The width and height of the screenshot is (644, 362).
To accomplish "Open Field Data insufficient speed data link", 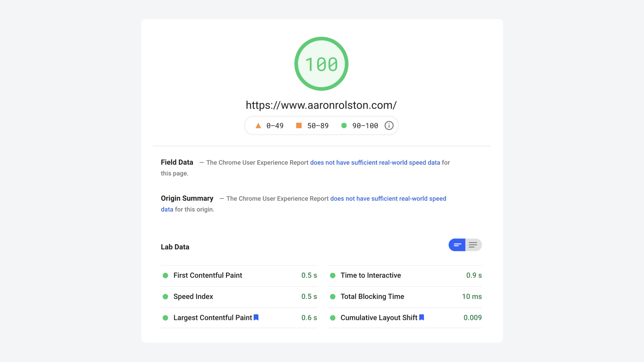I will point(375,163).
